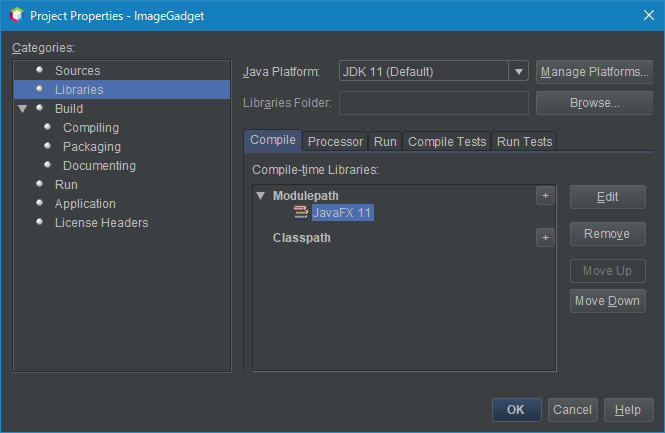
Task: Open the Run Tests tab
Action: point(524,142)
